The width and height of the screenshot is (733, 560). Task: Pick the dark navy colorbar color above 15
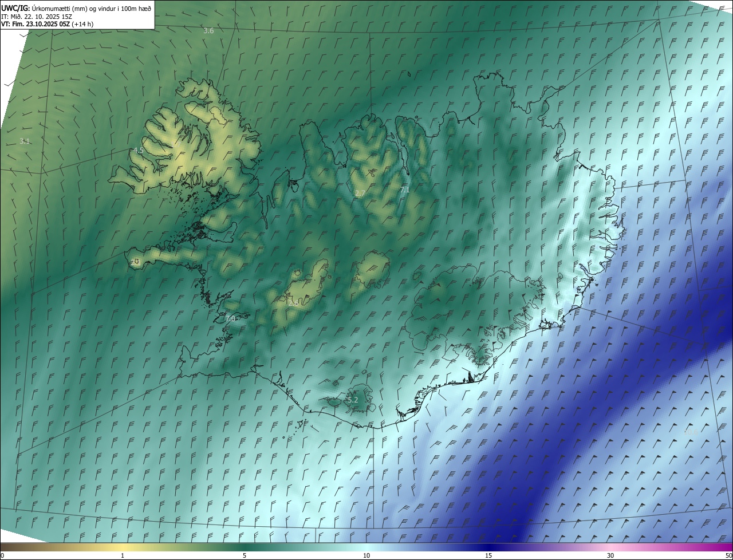(x=488, y=547)
